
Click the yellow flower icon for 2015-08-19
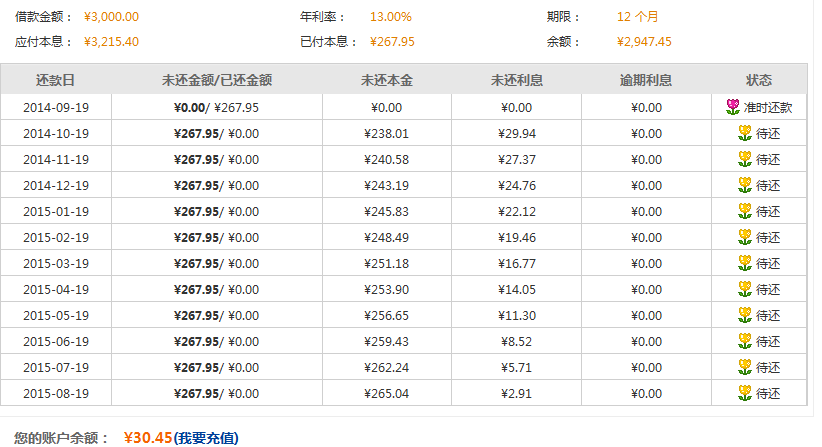tap(744, 393)
